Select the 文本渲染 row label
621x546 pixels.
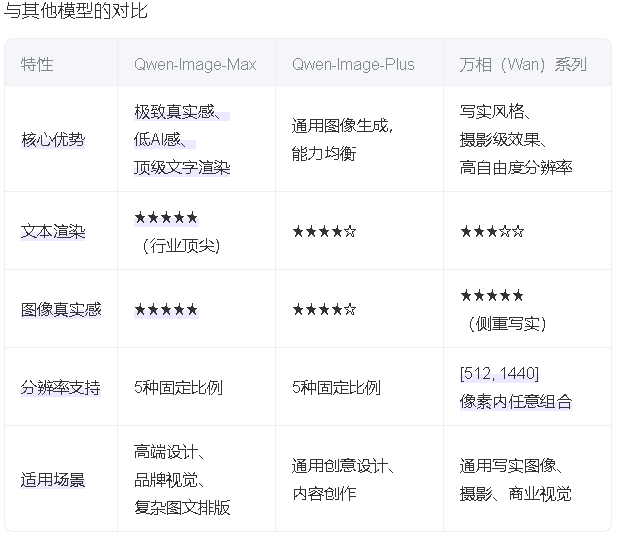[53, 232]
